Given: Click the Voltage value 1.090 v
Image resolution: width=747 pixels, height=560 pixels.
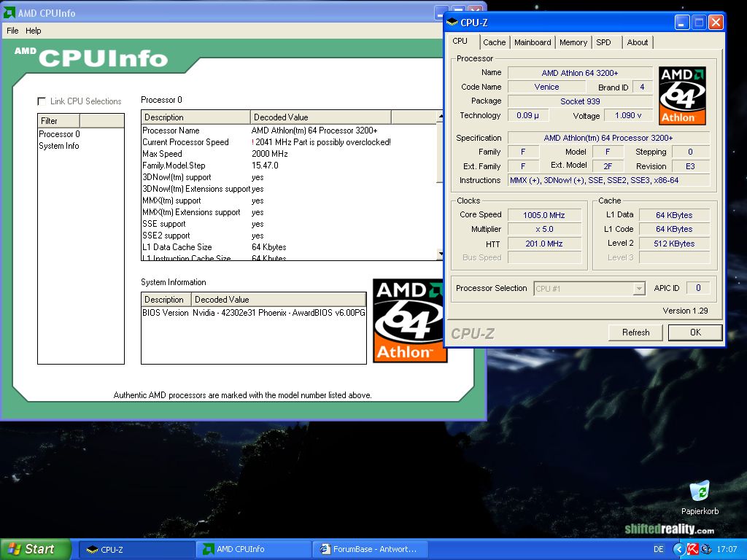Looking at the screenshot, I should [628, 115].
